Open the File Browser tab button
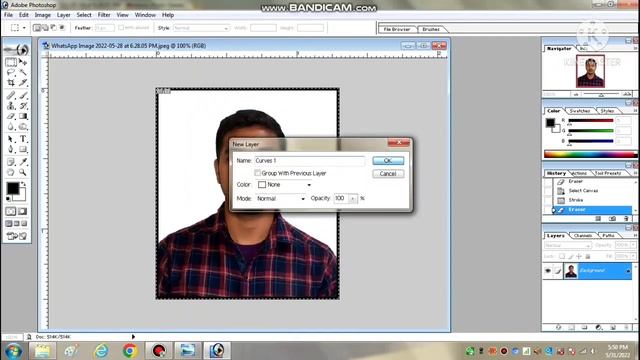Viewport: 640px width, 360px height. coord(397,29)
